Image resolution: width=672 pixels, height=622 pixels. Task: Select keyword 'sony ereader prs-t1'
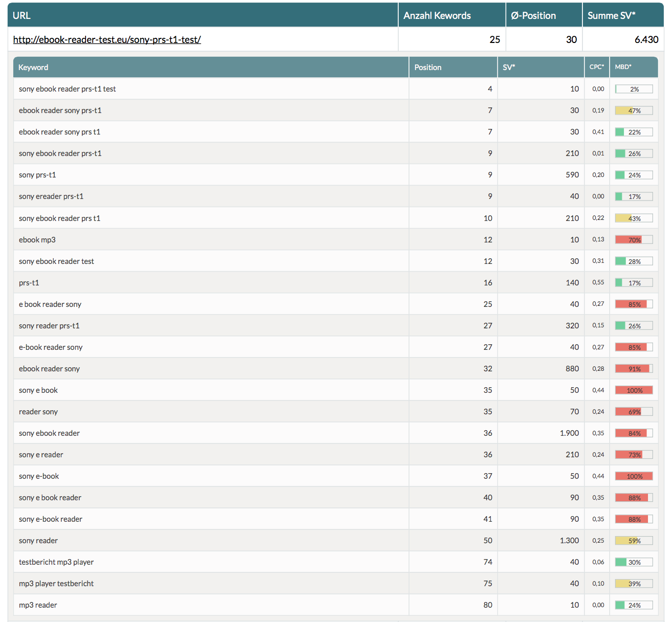51,196
